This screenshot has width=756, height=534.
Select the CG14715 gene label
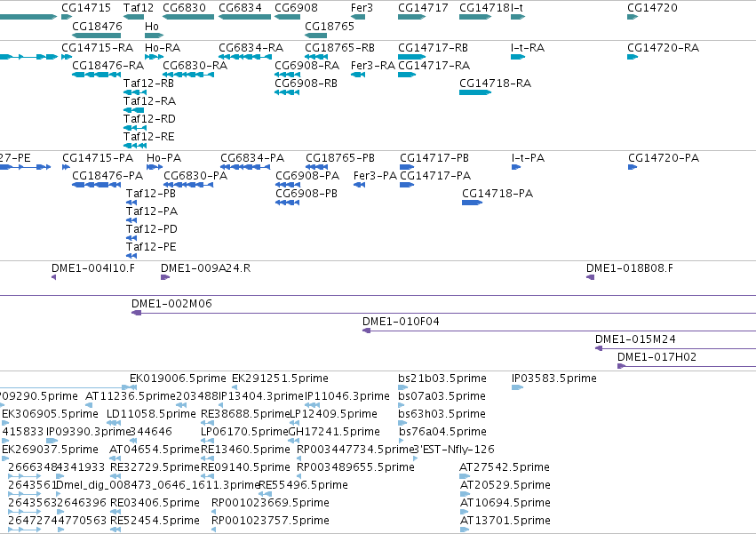(86, 8)
